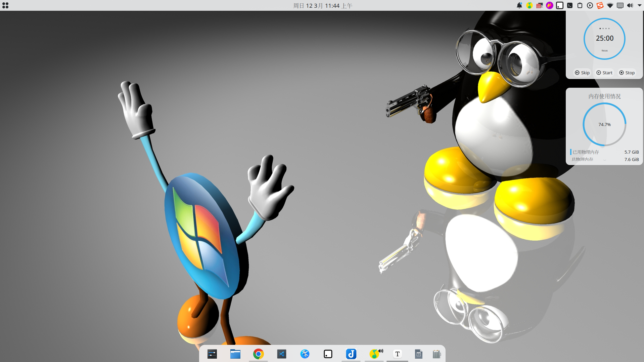Image resolution: width=644 pixels, height=362 pixels.
Task: Select the 总物理内存 row
Action: pyautogui.click(x=604, y=159)
